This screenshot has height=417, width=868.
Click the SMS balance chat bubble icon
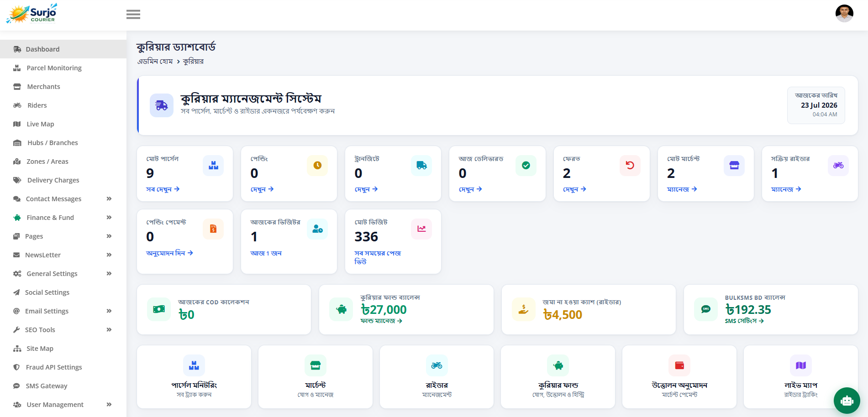706,309
